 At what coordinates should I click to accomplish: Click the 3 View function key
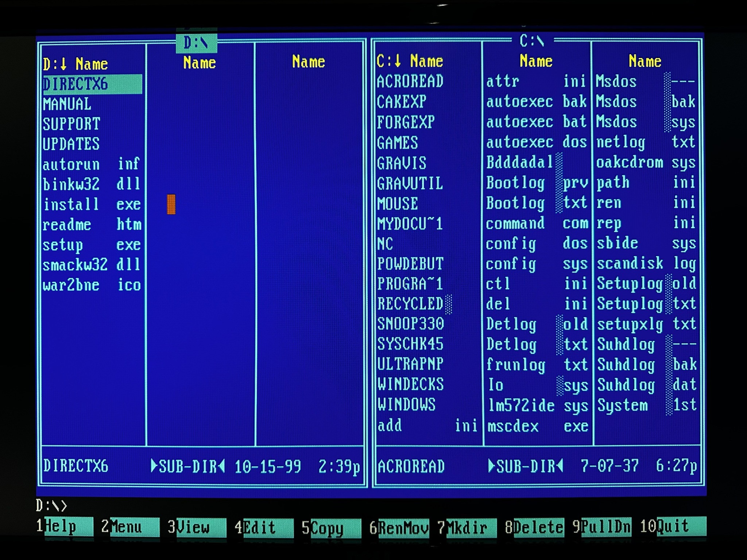point(201,527)
